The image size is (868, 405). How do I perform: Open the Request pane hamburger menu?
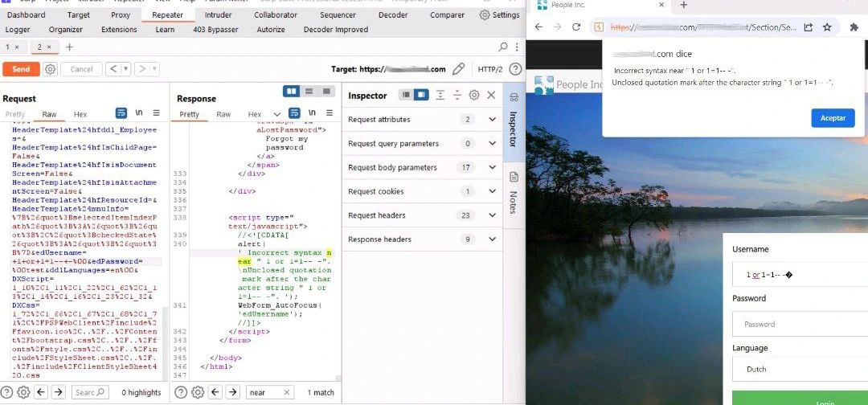[x=156, y=112]
